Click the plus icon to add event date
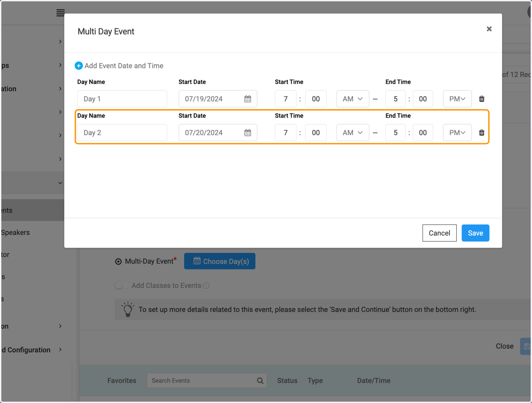Screen dimensions: 532x403 (78, 66)
